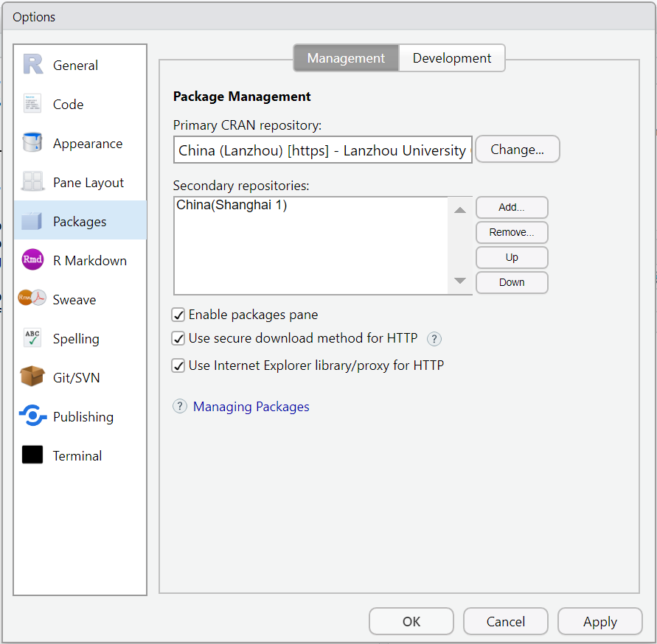Viewport: 657px width, 644px height.
Task: Toggle Internet Explorer library/proxy for HTTP
Action: [178, 365]
